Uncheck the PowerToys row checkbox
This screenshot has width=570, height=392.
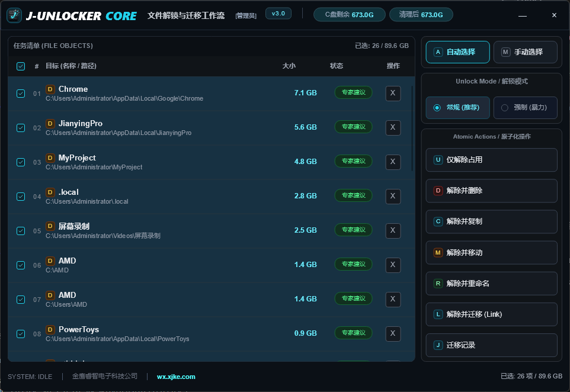coord(21,334)
